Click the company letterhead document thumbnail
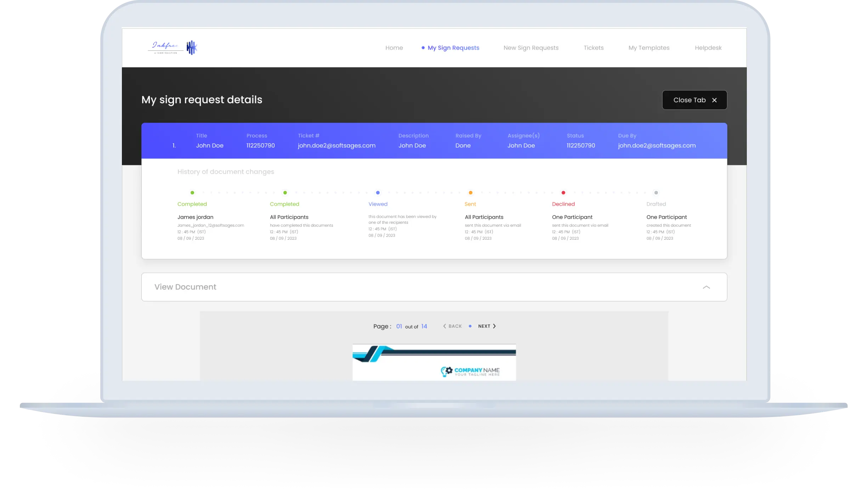The width and height of the screenshot is (868, 494). 434,362
